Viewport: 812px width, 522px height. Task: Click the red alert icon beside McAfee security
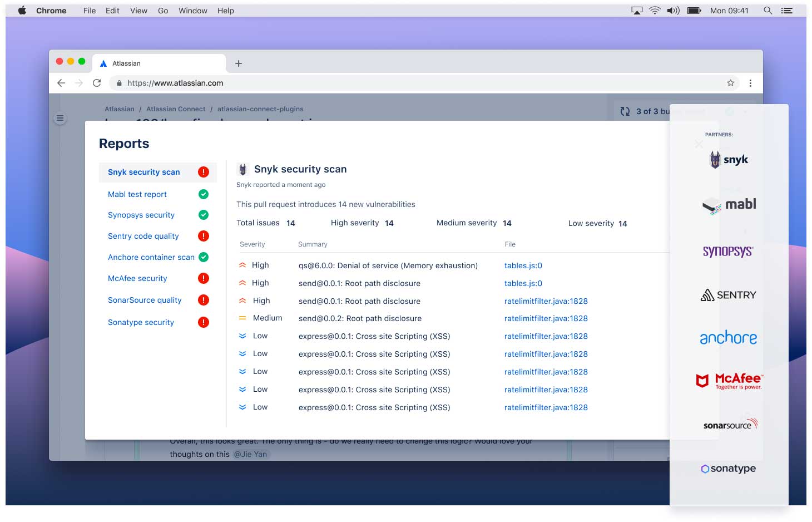(204, 278)
